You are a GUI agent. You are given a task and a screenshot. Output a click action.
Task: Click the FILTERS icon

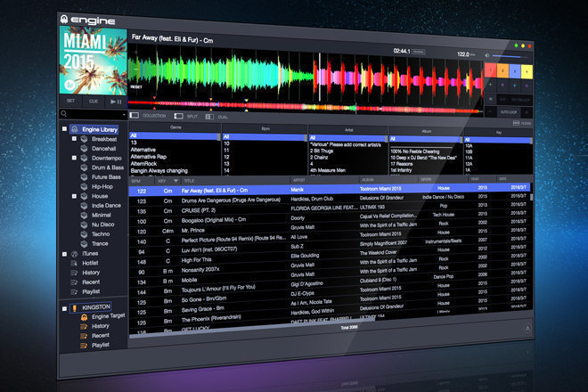tap(517, 123)
